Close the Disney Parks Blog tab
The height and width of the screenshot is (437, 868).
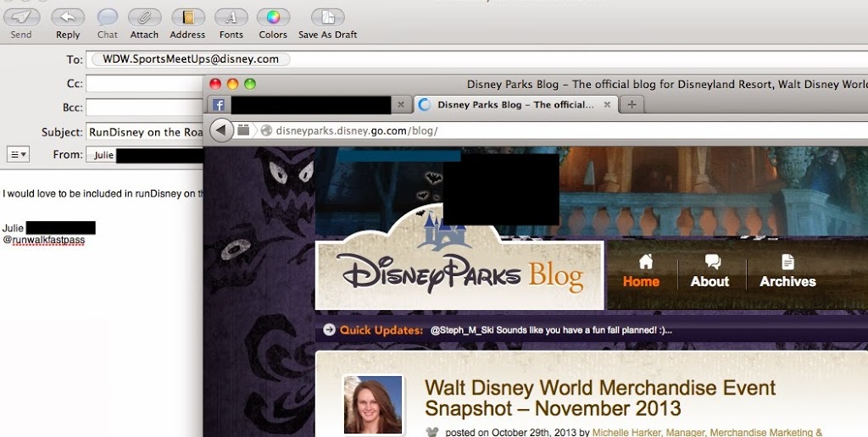pos(607,104)
